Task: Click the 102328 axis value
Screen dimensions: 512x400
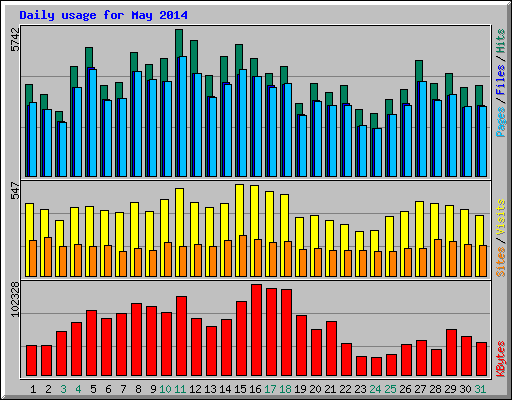Action: [15, 299]
